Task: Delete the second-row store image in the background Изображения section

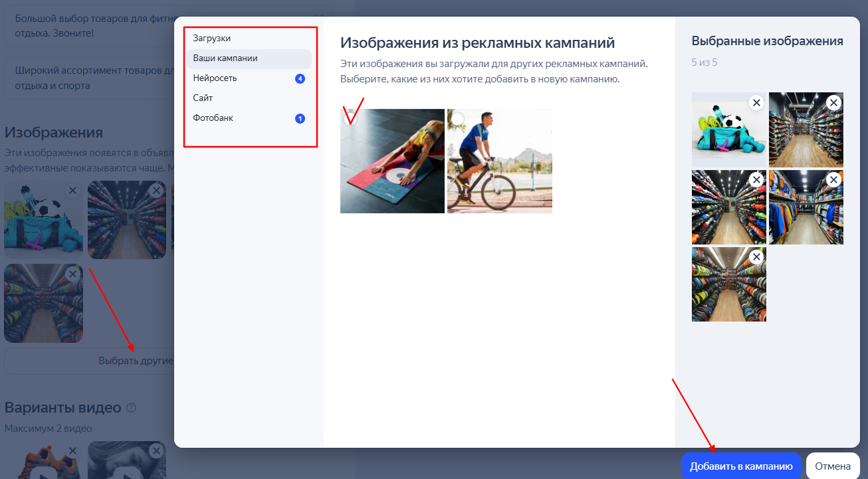Action: 73,274
